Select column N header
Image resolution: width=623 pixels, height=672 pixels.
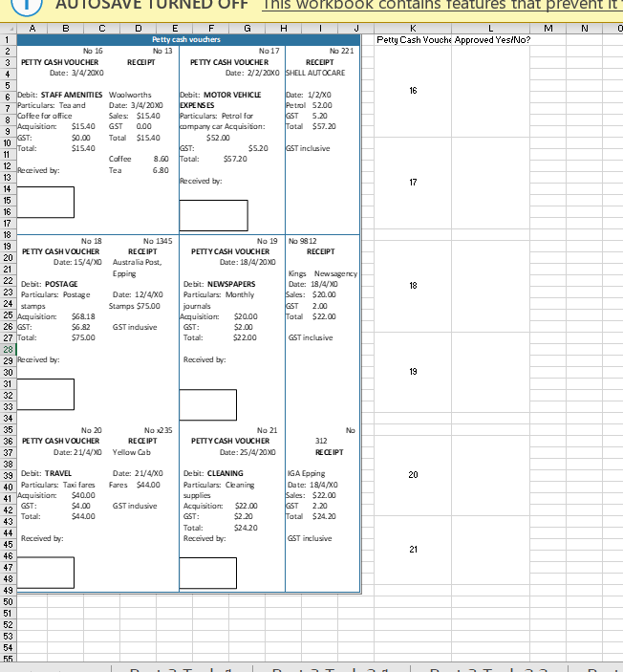coord(585,29)
